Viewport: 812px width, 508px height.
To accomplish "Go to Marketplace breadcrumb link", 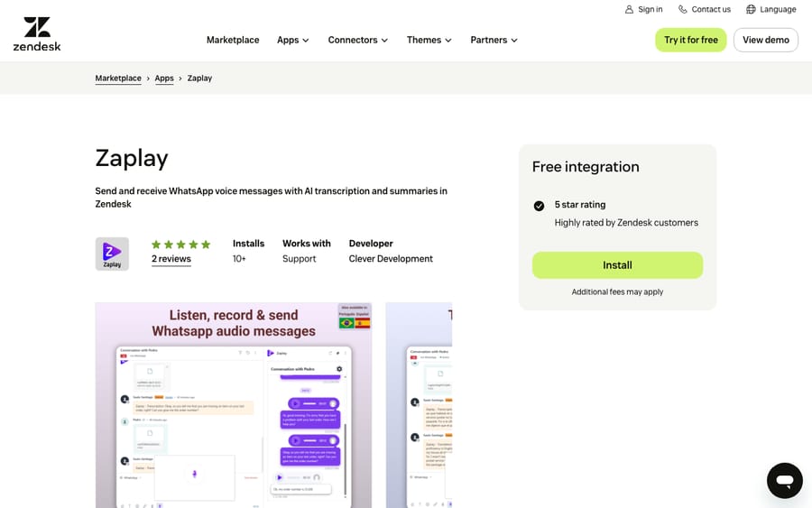I will [x=118, y=79].
